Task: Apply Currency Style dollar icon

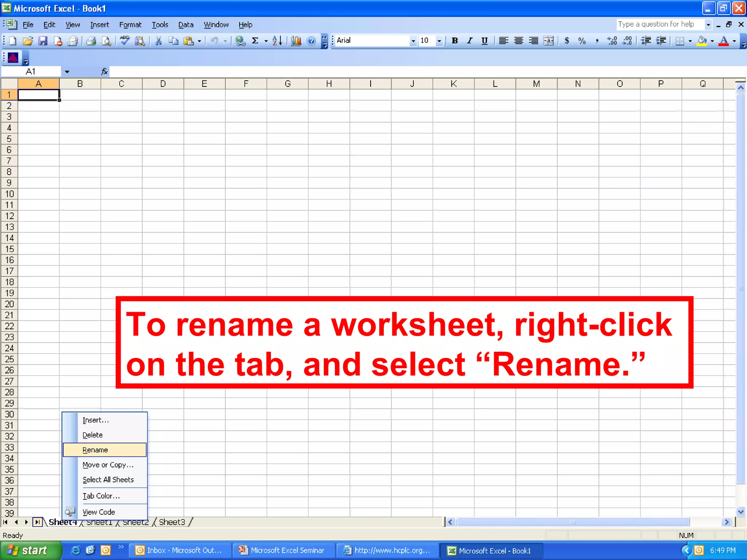Action: [x=567, y=41]
